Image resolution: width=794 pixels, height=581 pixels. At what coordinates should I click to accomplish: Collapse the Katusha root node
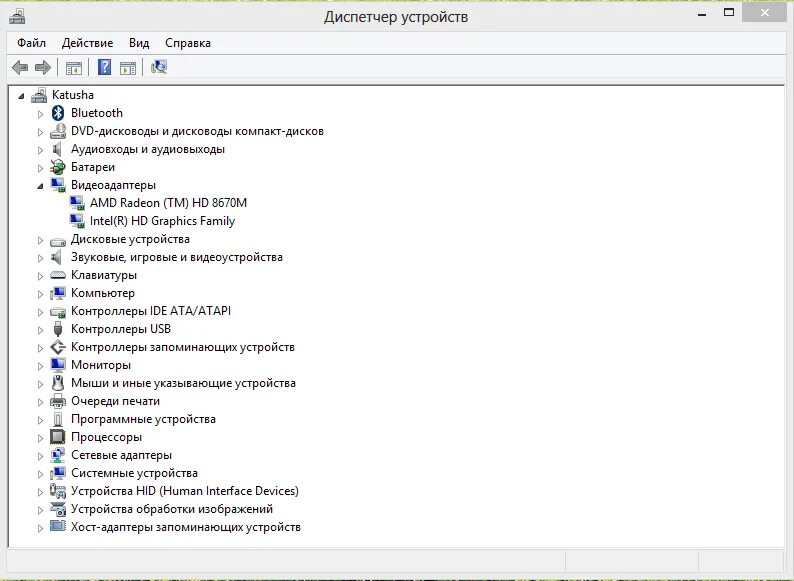click(x=21, y=96)
